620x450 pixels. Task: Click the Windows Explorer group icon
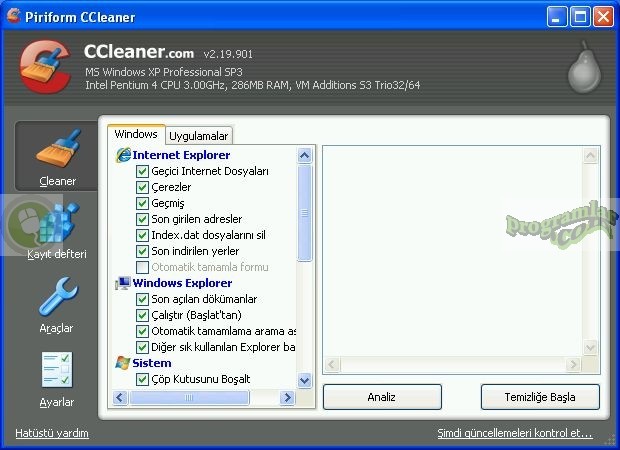pyautogui.click(x=123, y=283)
